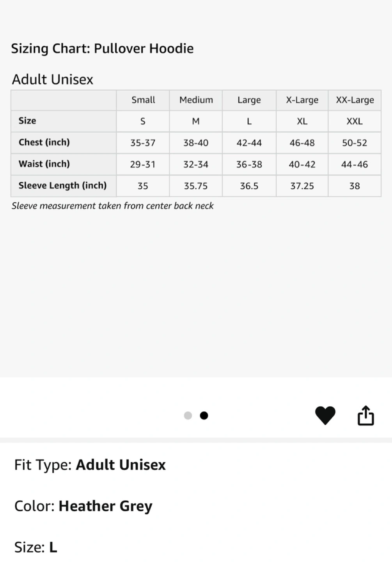Tap the sizing chart image
Screen dimensions: 392x562
click(196, 189)
